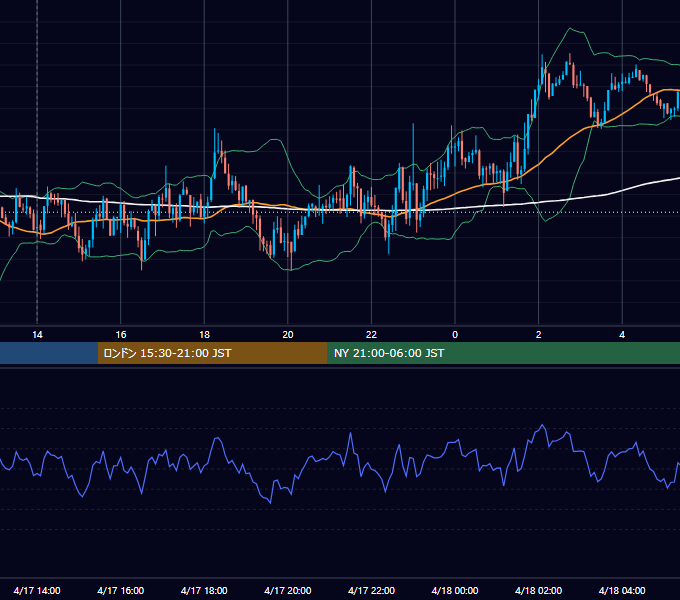Click the 4/17 16:00 date label
The image size is (680, 600).
[x=121, y=590]
